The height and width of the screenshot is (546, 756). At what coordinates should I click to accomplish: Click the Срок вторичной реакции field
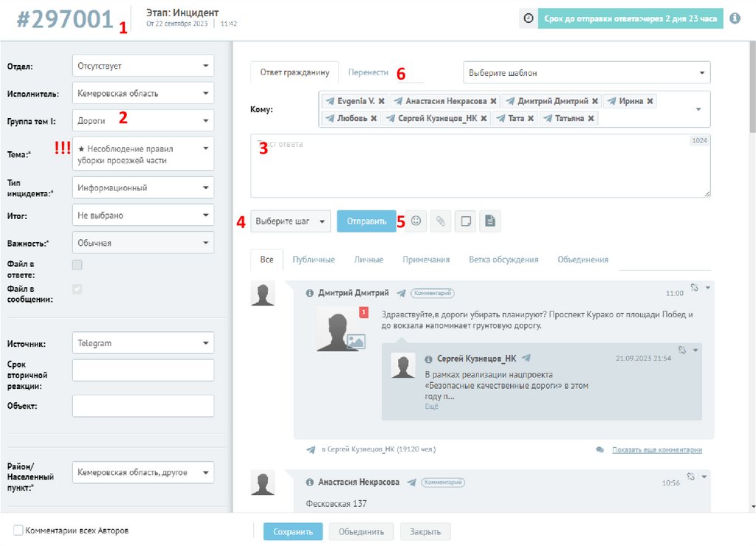(x=143, y=370)
